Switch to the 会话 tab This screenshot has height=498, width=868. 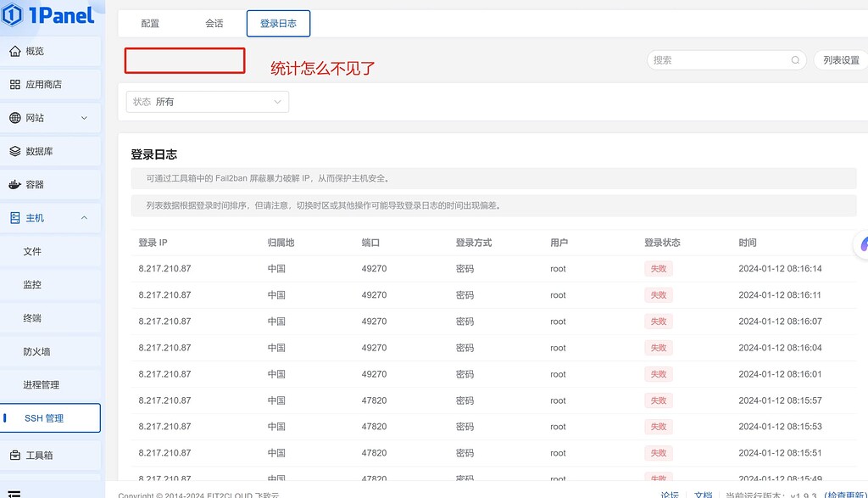tap(214, 23)
